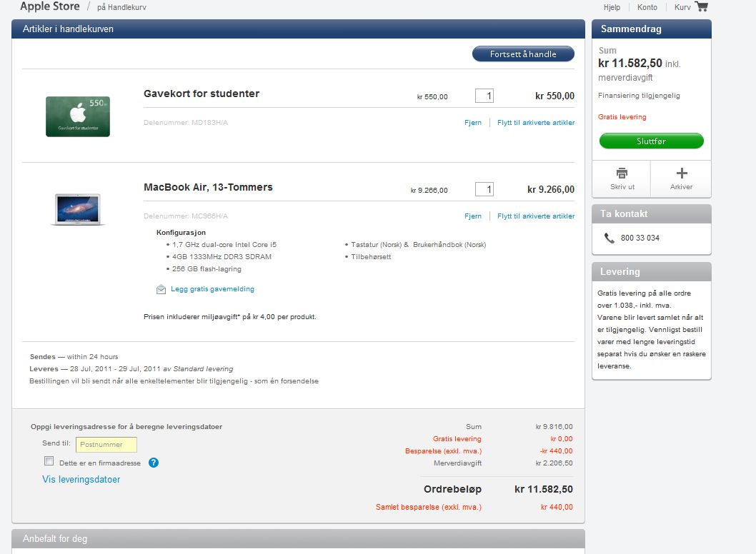The width and height of the screenshot is (756, 554).
Task: Click the 'Fortsett å handle' button
Action: (x=523, y=54)
